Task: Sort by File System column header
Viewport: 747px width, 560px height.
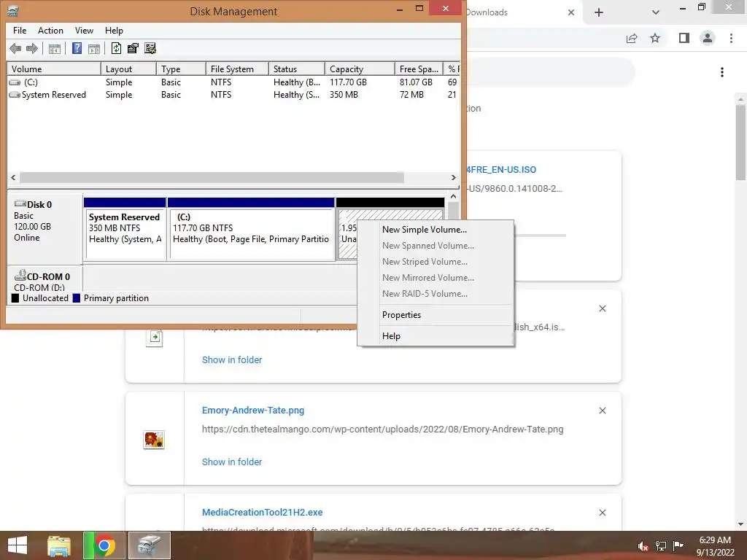Action: click(237, 69)
